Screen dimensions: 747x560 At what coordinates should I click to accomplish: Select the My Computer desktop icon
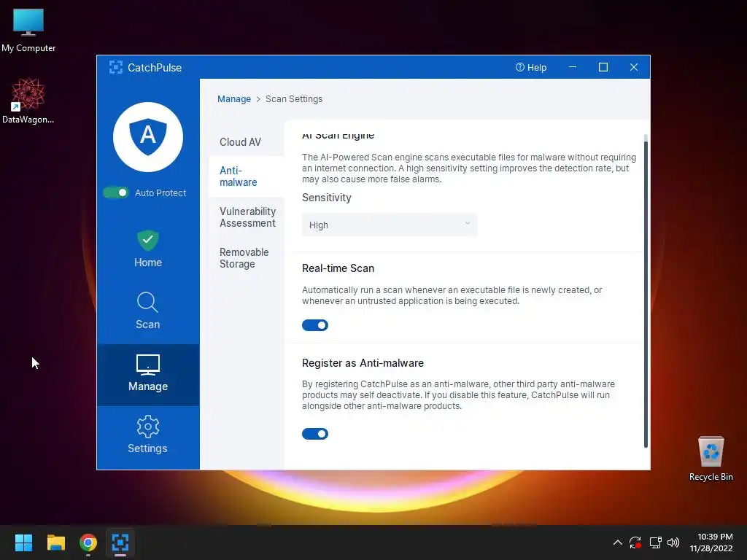[x=28, y=31]
